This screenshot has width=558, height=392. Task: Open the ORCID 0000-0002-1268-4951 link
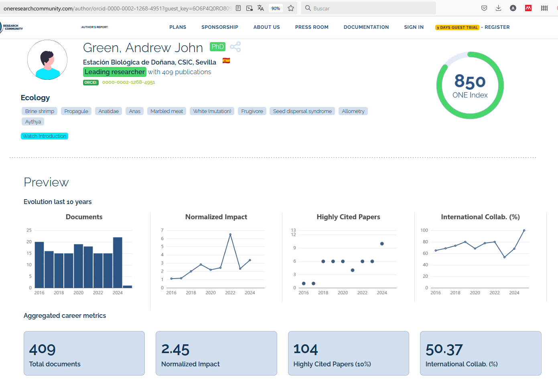click(x=128, y=82)
